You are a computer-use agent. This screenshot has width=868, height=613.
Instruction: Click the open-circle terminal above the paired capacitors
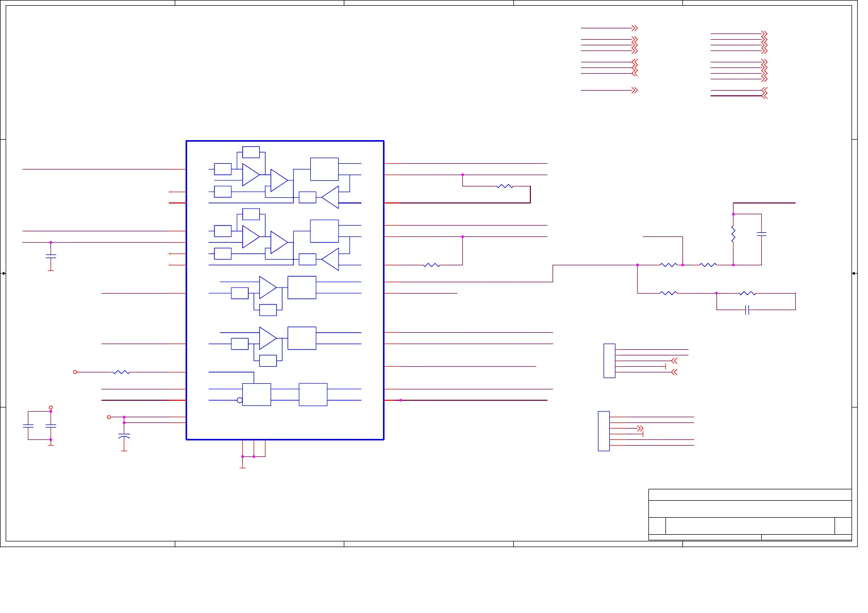pos(51,407)
